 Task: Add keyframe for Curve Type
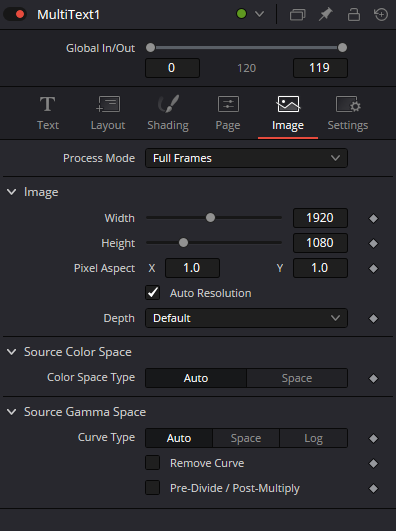coord(373,439)
